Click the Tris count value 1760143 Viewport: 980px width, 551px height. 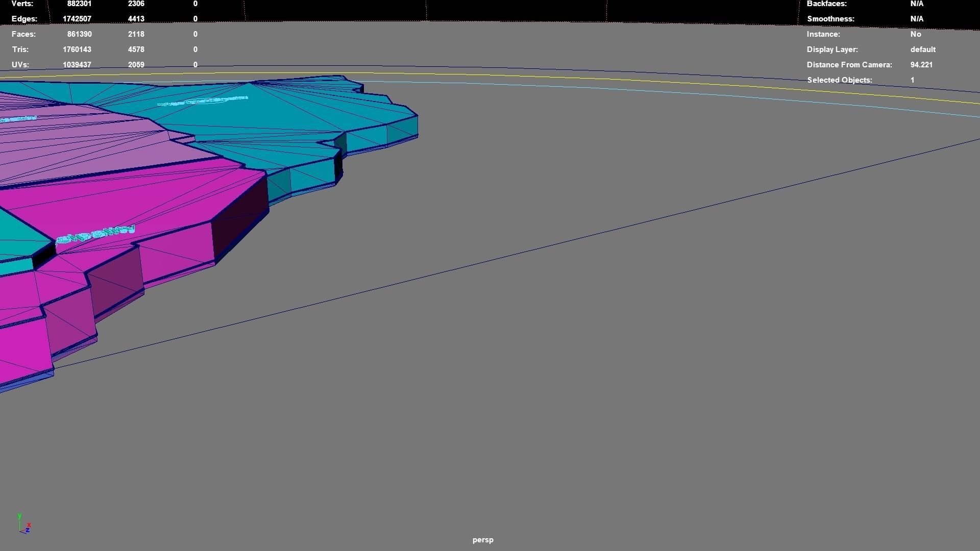(77, 49)
